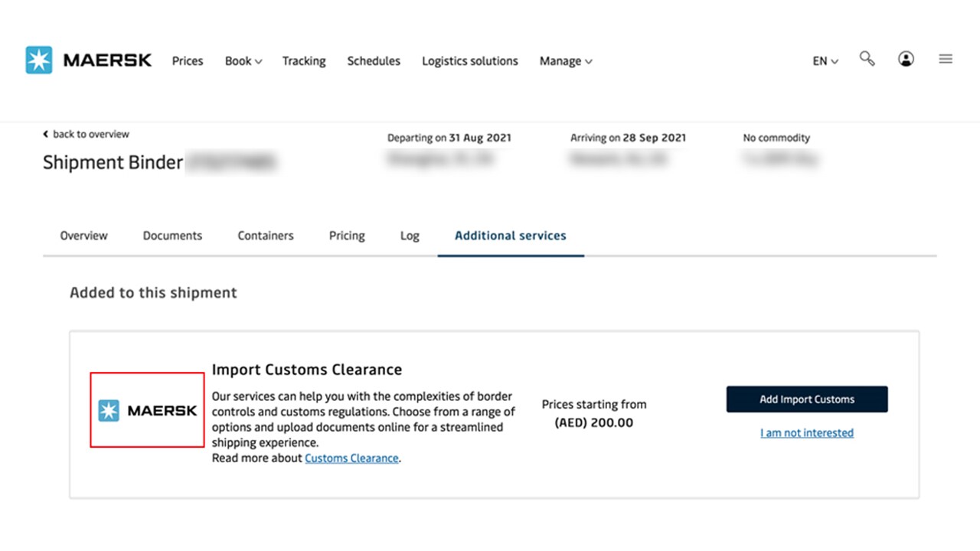Expand the Manage dropdown menu
The image size is (980, 551).
point(565,61)
